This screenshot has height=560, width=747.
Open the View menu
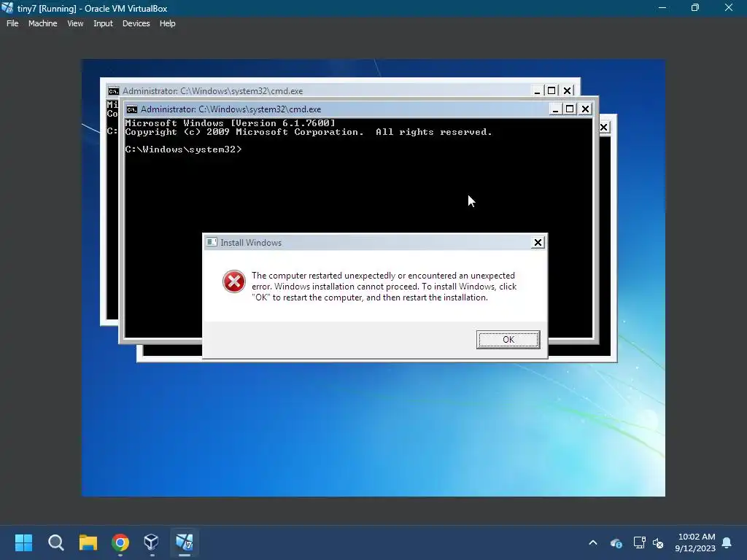point(75,23)
